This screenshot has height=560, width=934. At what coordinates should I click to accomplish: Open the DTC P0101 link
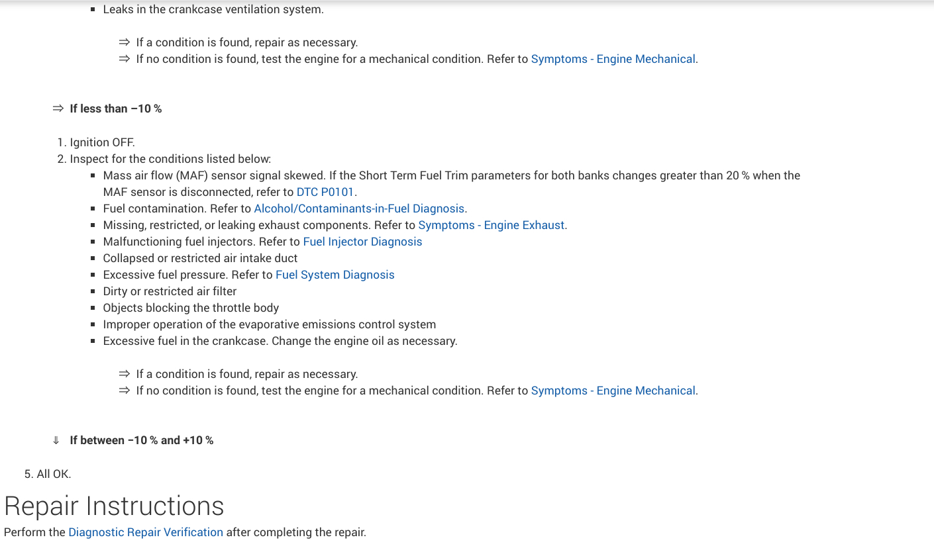pyautogui.click(x=325, y=192)
